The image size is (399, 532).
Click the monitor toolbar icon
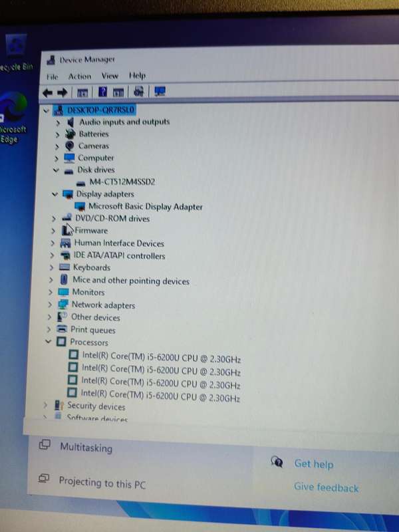pyautogui.click(x=160, y=91)
